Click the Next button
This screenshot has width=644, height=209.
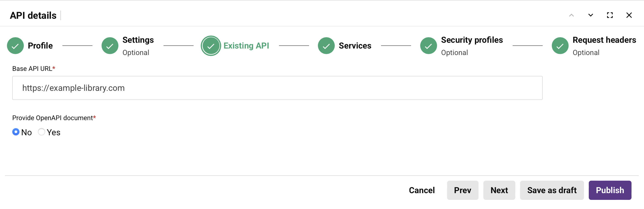[x=499, y=190]
